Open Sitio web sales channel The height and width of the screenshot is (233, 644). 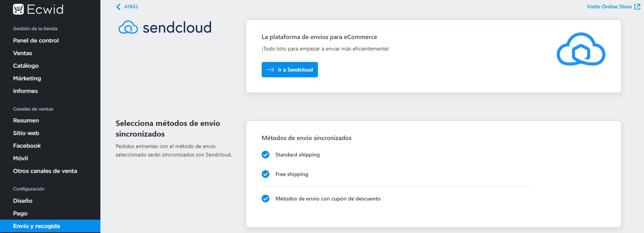tap(26, 133)
